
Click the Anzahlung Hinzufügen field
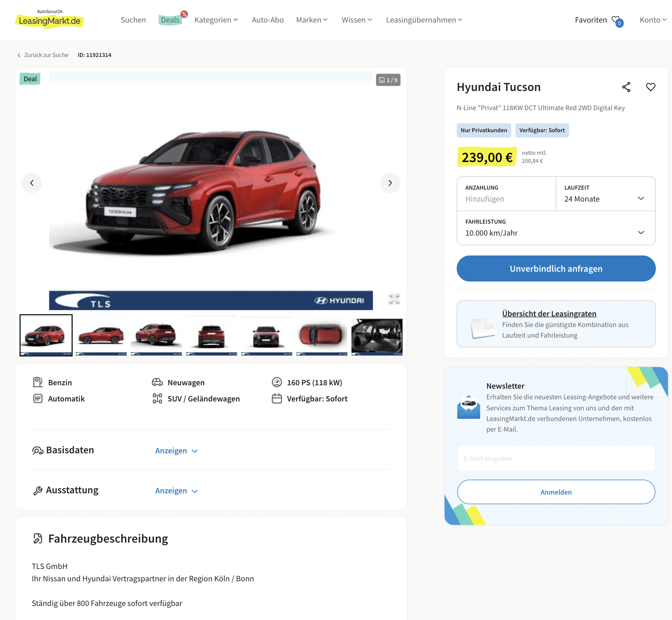click(x=506, y=194)
